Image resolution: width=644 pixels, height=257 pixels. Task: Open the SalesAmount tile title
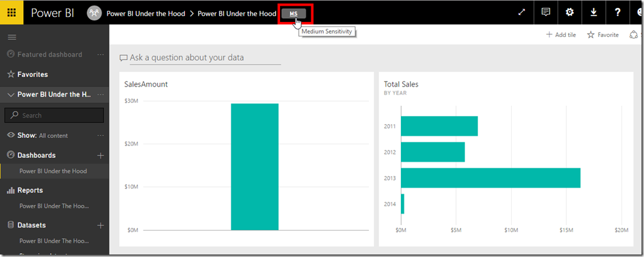(x=146, y=84)
